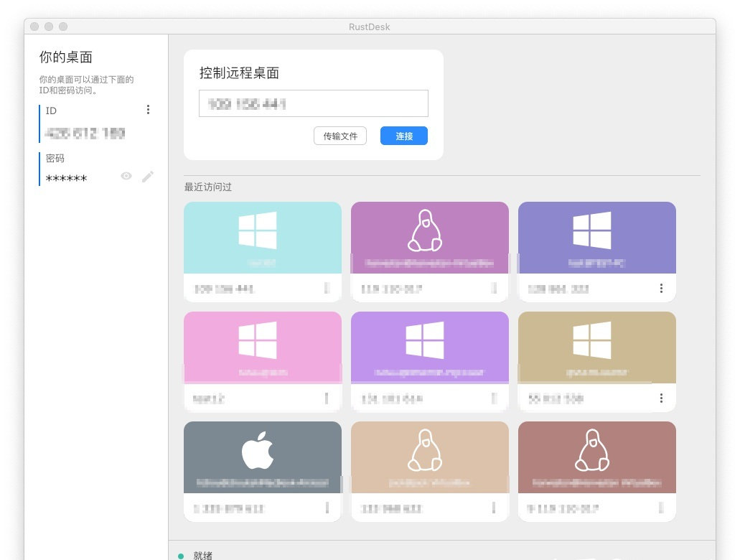Click Windows logo on lavender card
This screenshot has height=560, width=740.
425,340
